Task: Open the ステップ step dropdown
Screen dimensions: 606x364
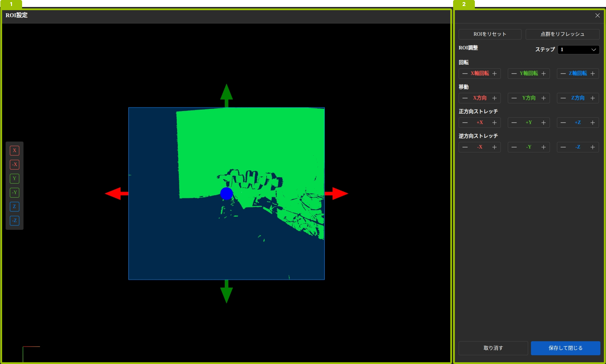Action: [x=578, y=50]
